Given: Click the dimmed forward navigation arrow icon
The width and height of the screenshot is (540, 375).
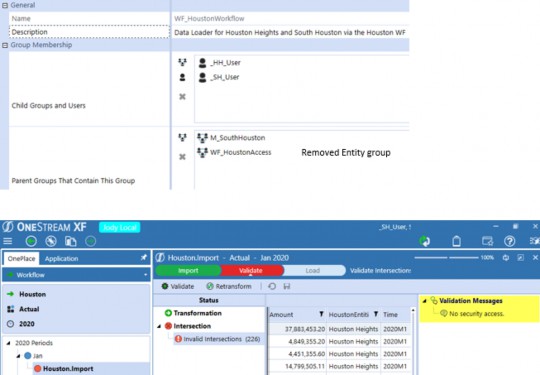Looking at the screenshot, I should point(91,241).
